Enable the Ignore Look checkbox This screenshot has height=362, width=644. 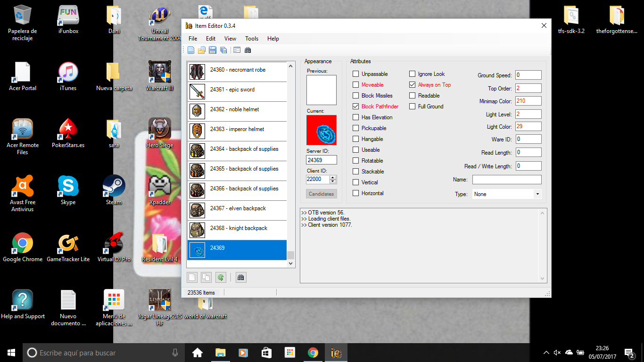(413, 74)
